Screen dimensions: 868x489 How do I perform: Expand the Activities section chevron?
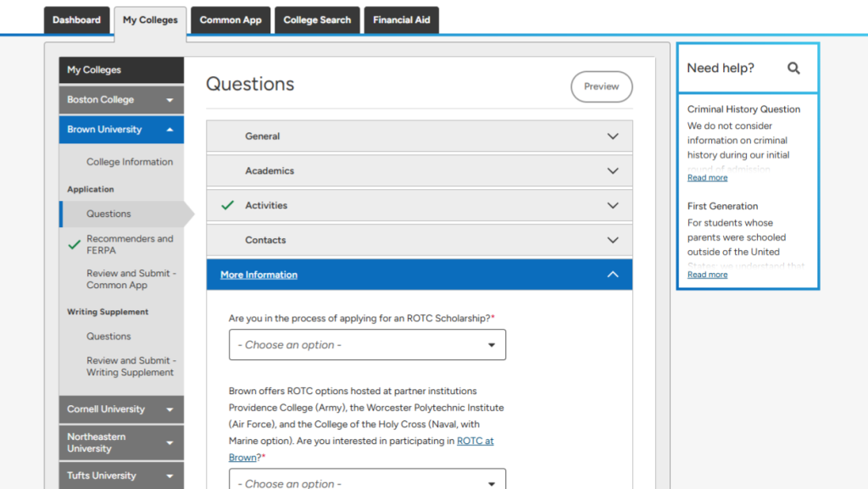pyautogui.click(x=613, y=206)
